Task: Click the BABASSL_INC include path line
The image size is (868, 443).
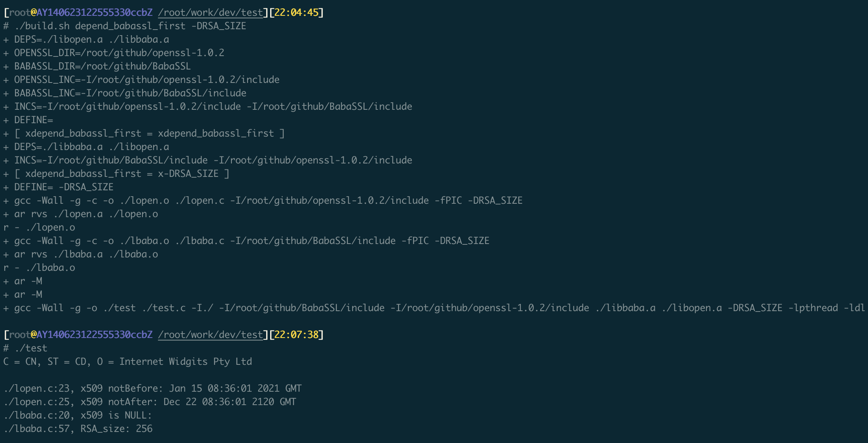Action: pyautogui.click(x=130, y=93)
